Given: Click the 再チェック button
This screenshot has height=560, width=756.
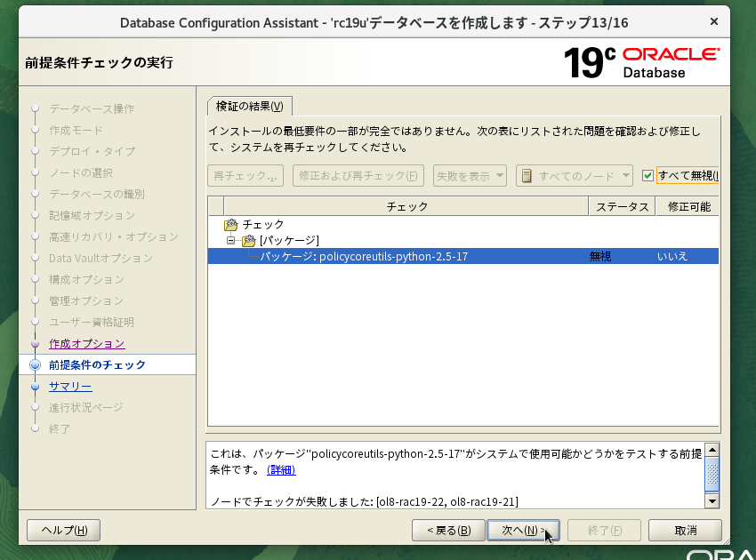Looking at the screenshot, I should [x=245, y=176].
